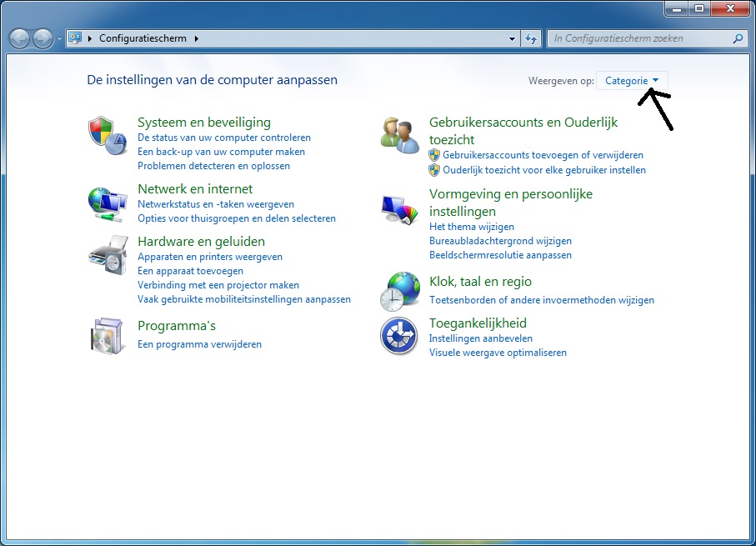Open Systeem en beveiliging shield icon
This screenshot has width=756, height=546.
click(108, 136)
